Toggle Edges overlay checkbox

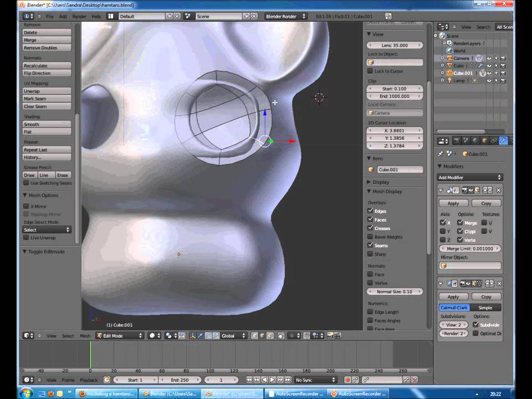pos(370,211)
